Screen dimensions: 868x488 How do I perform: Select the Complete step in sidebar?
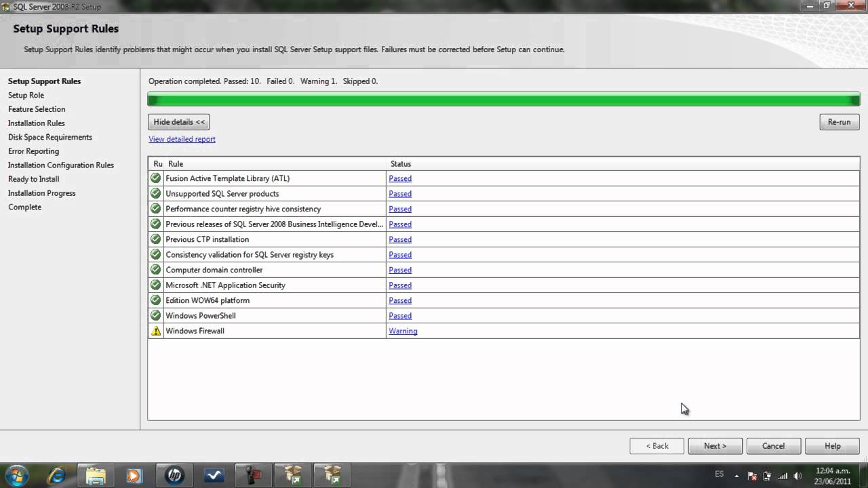(24, 207)
